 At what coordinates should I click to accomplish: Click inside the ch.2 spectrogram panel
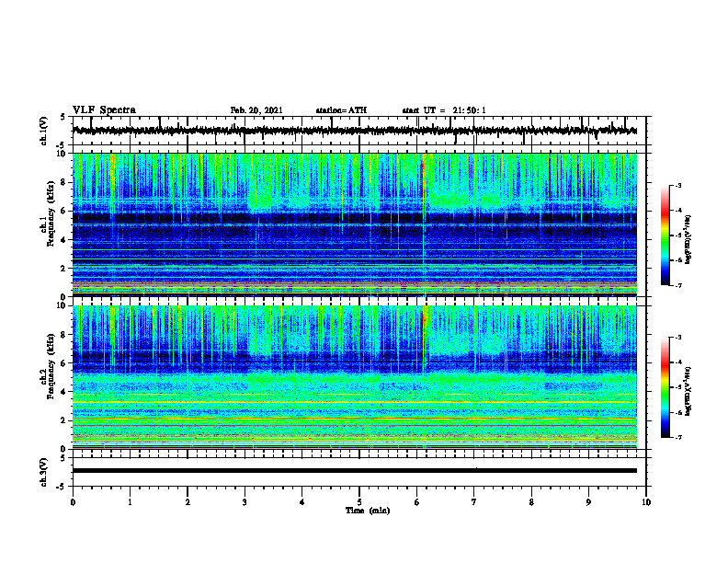click(x=355, y=377)
